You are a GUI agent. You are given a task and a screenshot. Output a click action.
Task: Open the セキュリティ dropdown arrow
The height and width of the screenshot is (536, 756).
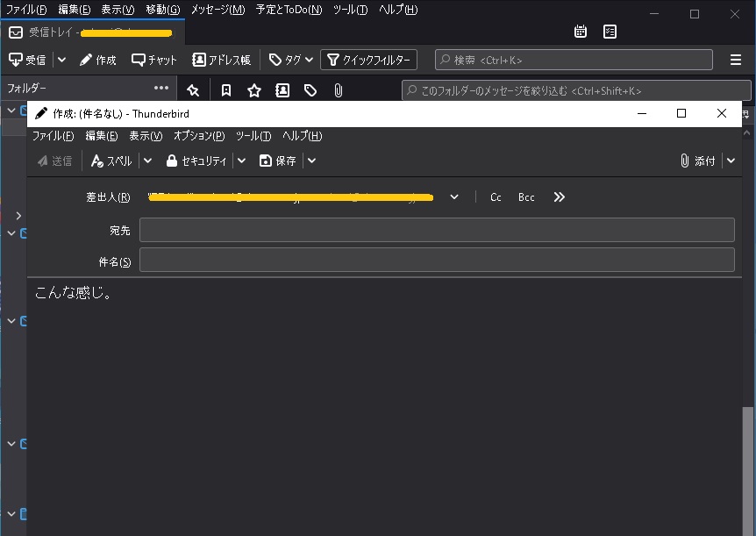(242, 161)
